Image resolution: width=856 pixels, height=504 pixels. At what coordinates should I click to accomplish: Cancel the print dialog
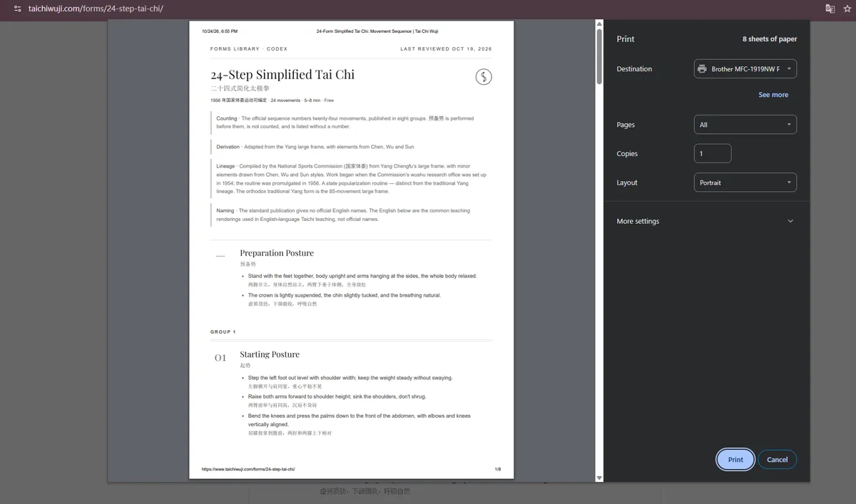(x=777, y=460)
